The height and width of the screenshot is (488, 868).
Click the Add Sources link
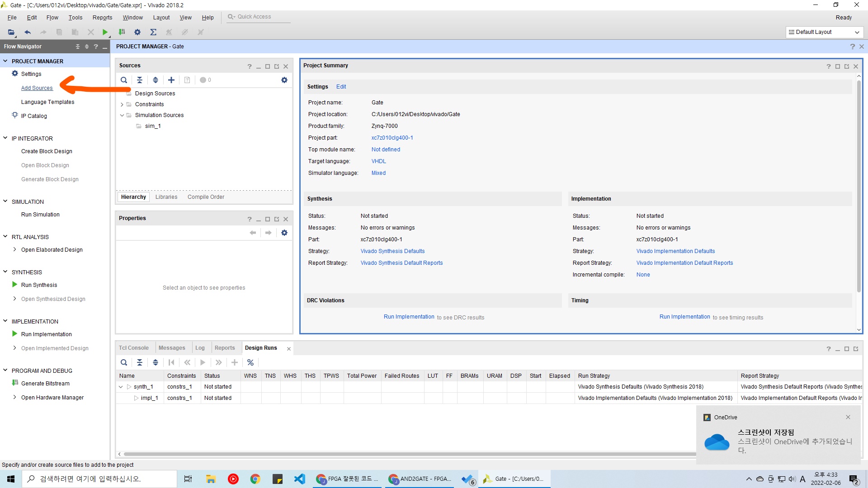pos(37,88)
